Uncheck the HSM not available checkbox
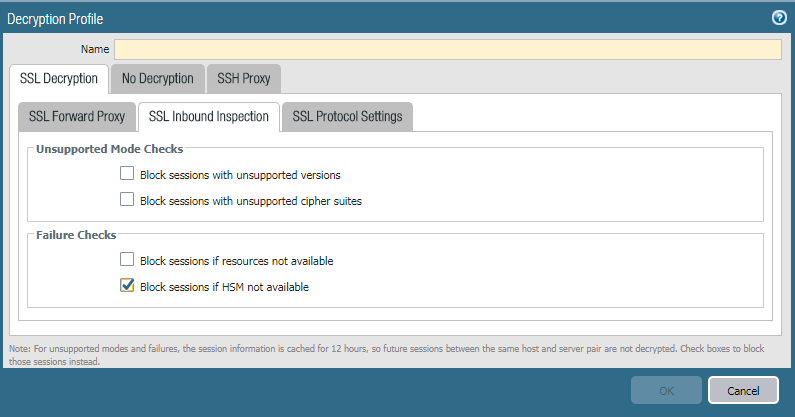795x417 pixels. coord(127,286)
